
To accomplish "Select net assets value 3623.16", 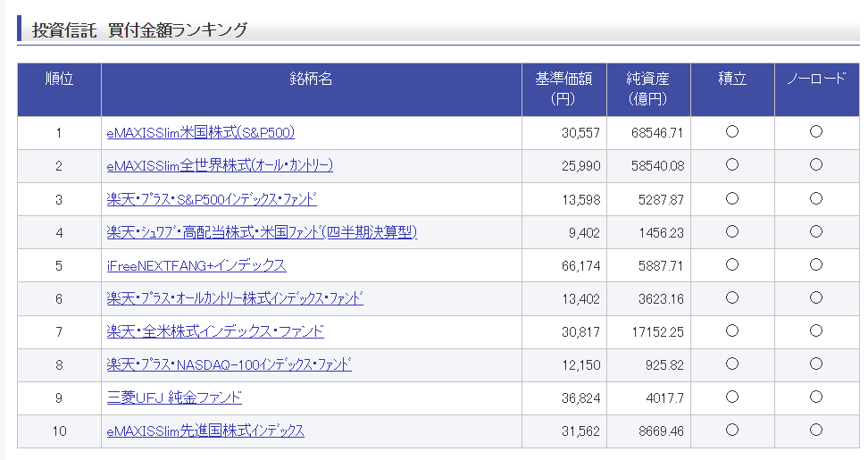I will point(661,299).
